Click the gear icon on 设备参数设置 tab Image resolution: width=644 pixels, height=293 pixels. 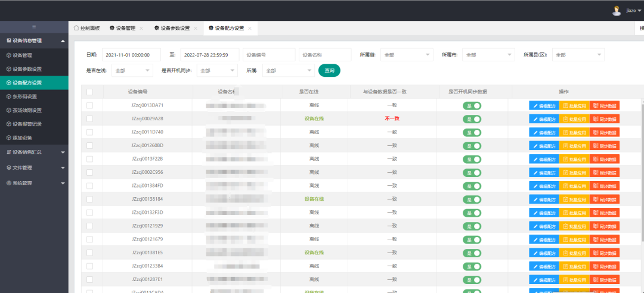point(156,28)
